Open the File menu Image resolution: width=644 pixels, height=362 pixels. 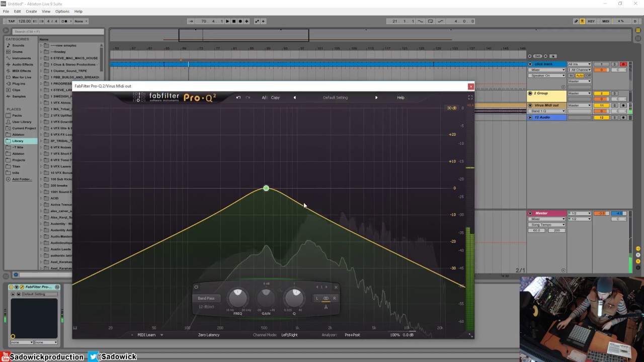pos(6,11)
